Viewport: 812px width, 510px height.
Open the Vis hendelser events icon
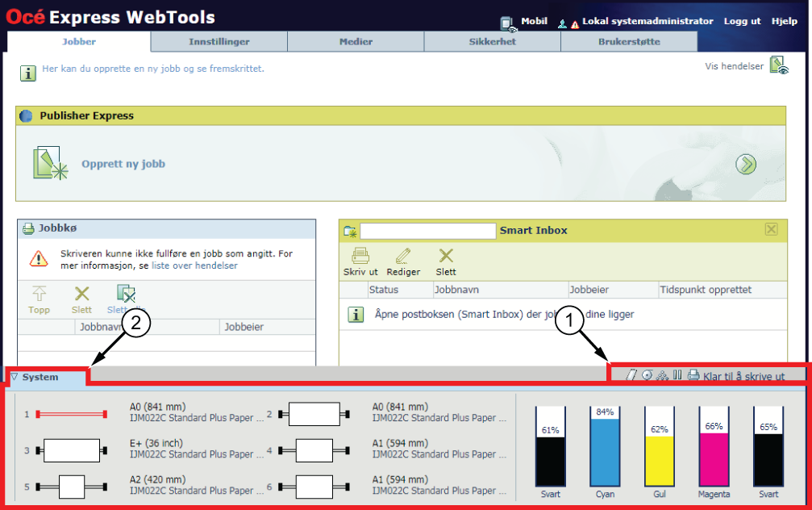tap(778, 66)
